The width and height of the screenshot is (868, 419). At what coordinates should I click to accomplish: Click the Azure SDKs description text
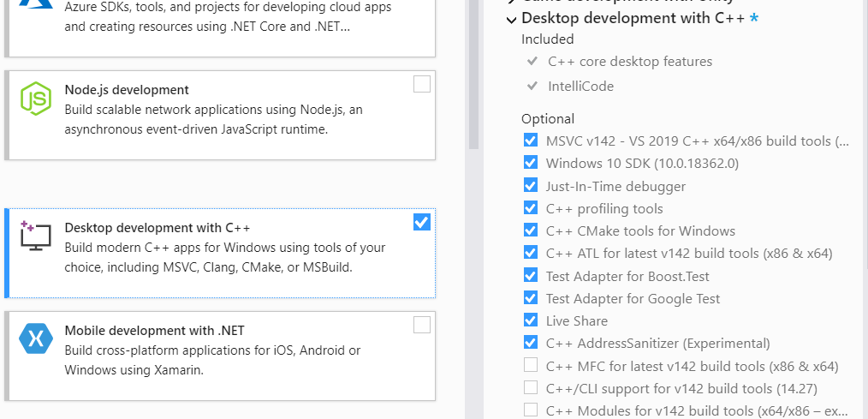point(228,16)
